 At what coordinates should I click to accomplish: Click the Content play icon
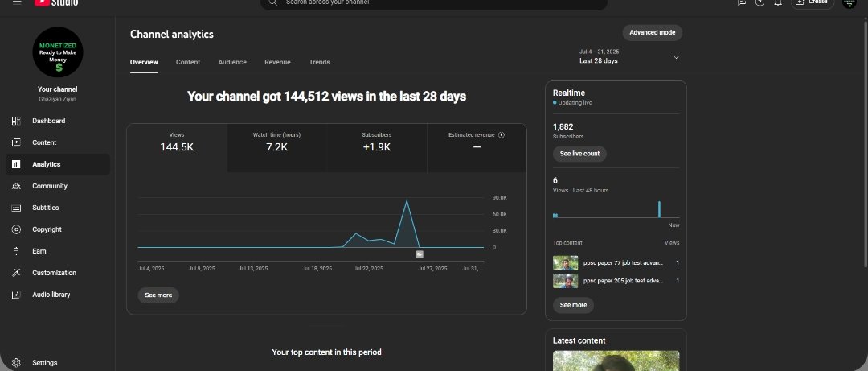pos(16,142)
